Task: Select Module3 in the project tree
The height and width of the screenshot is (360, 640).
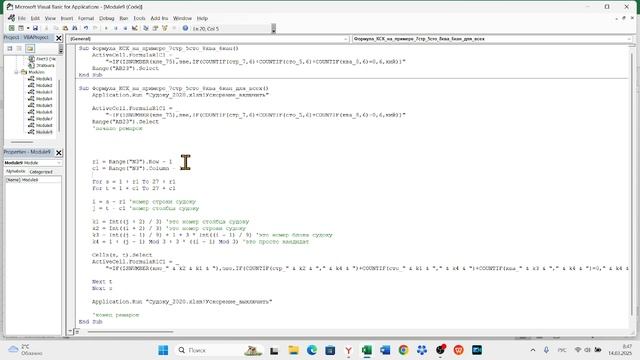Action: coord(44,92)
